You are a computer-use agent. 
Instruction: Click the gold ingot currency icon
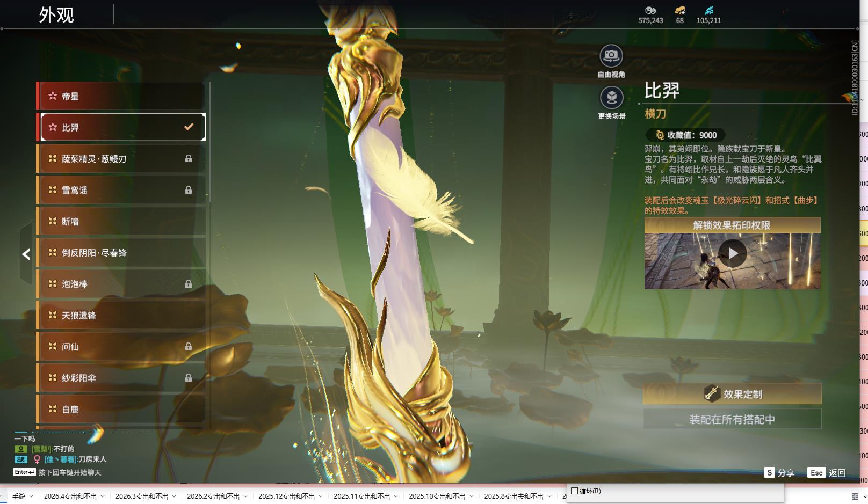tap(679, 10)
